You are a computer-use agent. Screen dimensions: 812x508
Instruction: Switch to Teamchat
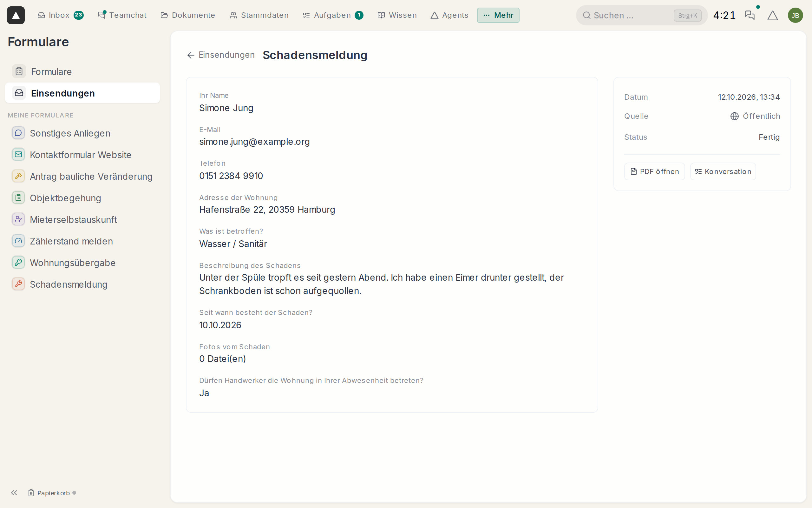click(x=122, y=15)
